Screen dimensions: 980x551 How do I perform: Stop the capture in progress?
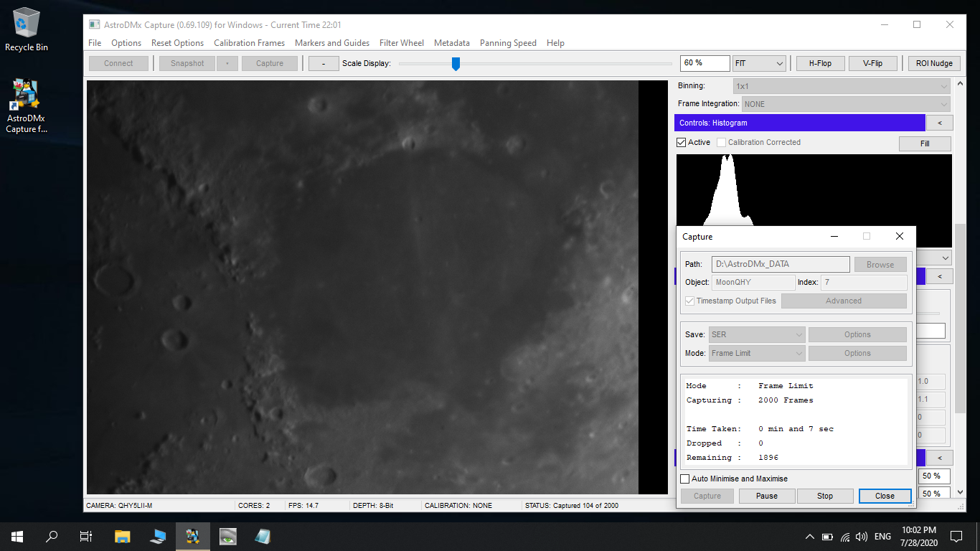(x=825, y=496)
